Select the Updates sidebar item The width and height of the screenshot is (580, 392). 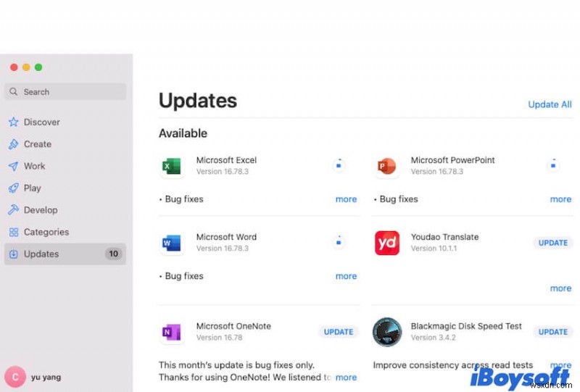click(65, 254)
